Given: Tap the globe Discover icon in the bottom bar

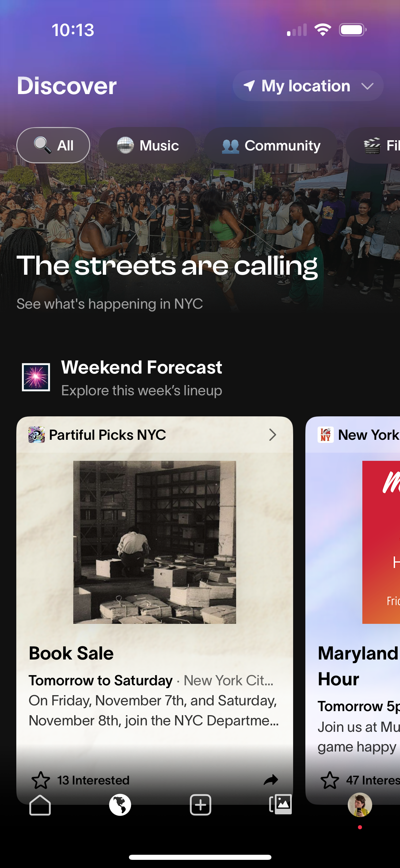Looking at the screenshot, I should (x=120, y=804).
